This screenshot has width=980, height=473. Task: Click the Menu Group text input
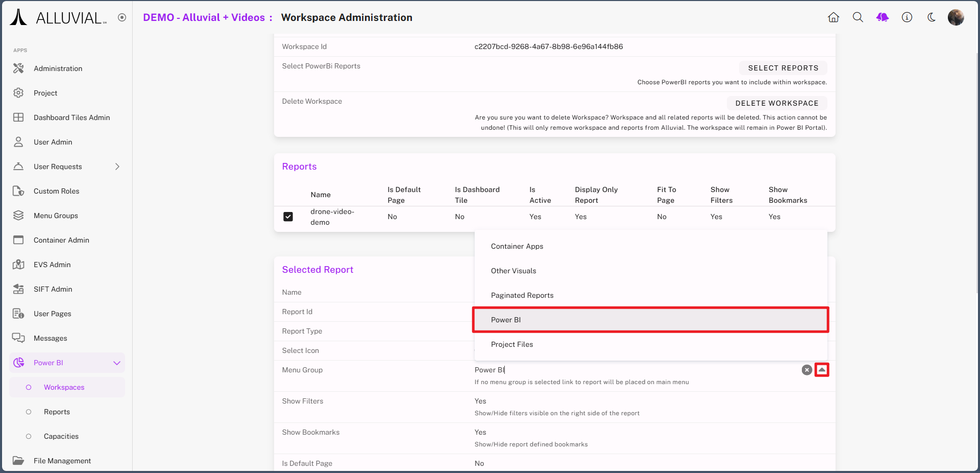pyautogui.click(x=635, y=370)
